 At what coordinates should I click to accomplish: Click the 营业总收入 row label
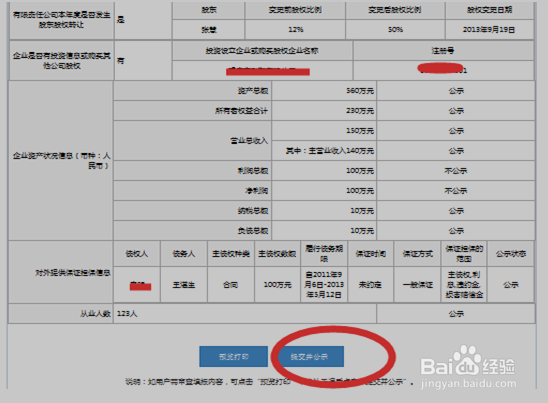coord(249,141)
